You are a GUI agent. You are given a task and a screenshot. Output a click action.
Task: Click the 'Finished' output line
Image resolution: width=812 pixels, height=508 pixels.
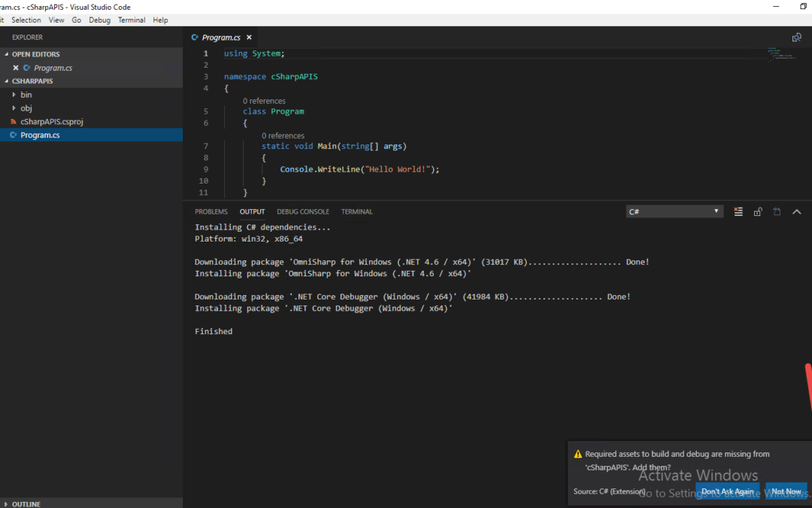tap(214, 331)
